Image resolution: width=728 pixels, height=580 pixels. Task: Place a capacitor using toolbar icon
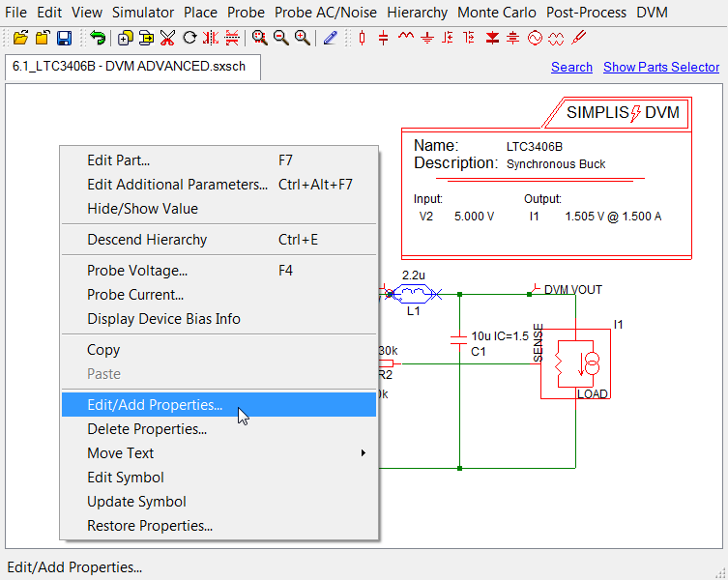pyautogui.click(x=384, y=38)
